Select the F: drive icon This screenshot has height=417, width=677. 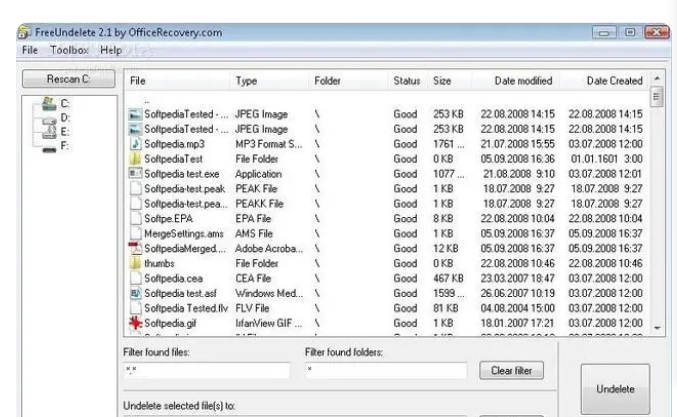(x=50, y=149)
